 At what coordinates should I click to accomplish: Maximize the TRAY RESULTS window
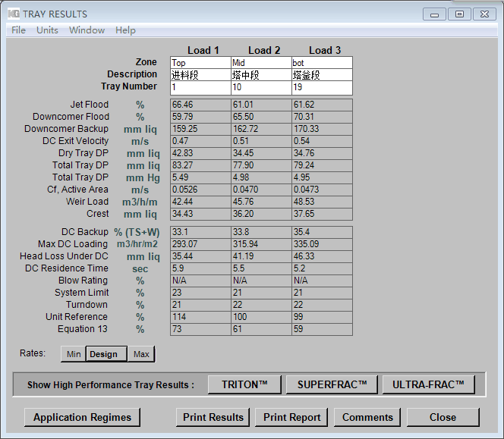pyautogui.click(x=459, y=14)
